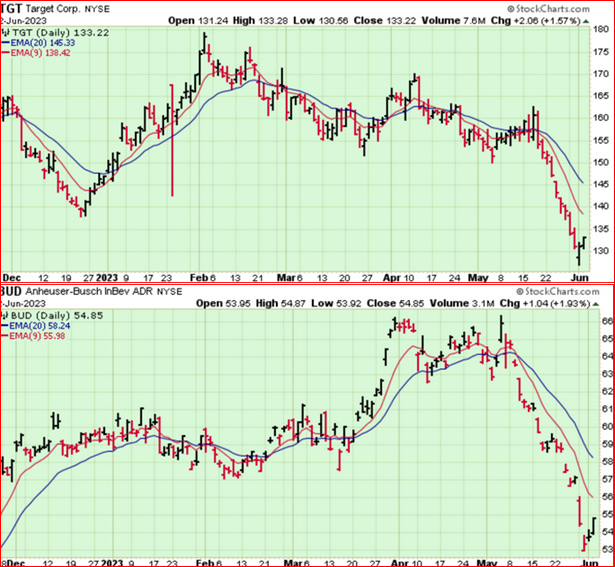
Task: Click the date 2-Jun-2023 under the BUD title
Action: pyautogui.click(x=23, y=303)
